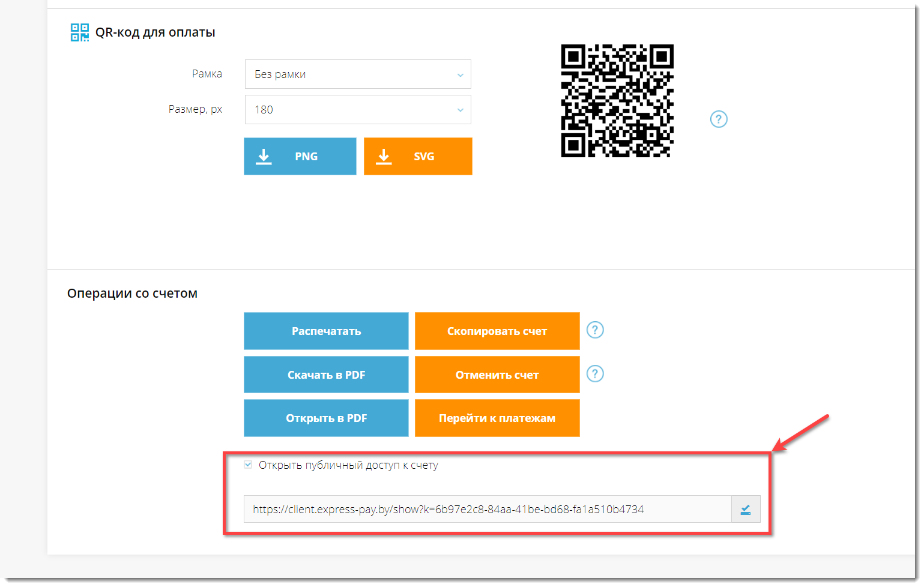The height and width of the screenshot is (587, 924).
Task: Open the Рамка dropdown
Action: [x=358, y=74]
